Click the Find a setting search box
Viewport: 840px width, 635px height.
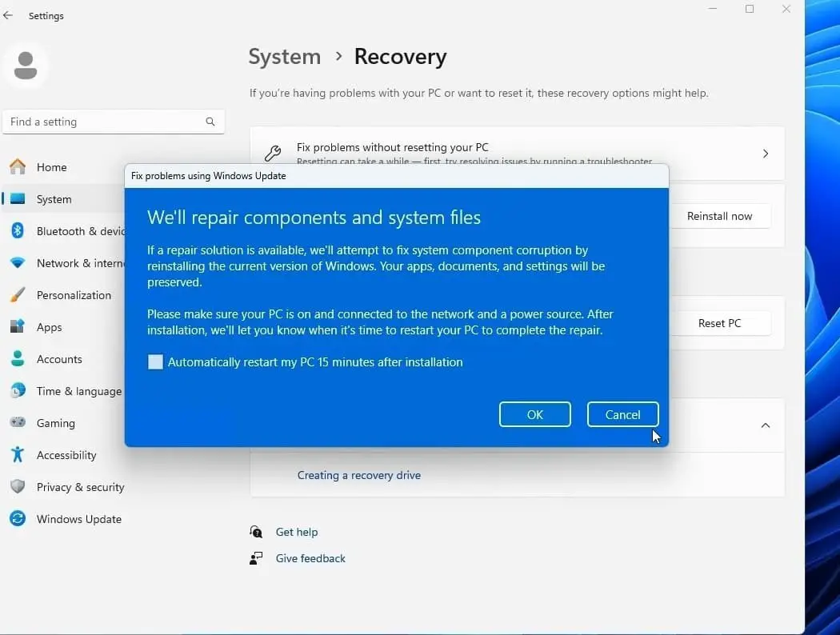coord(112,122)
